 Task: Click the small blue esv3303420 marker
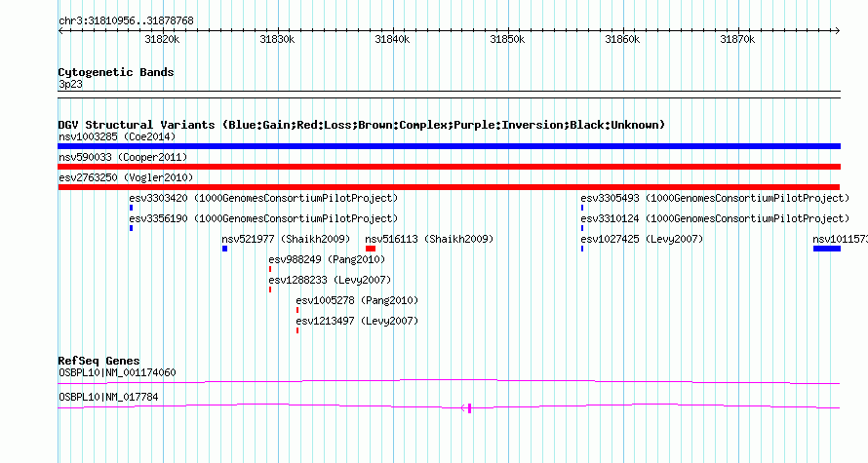pyautogui.click(x=132, y=208)
